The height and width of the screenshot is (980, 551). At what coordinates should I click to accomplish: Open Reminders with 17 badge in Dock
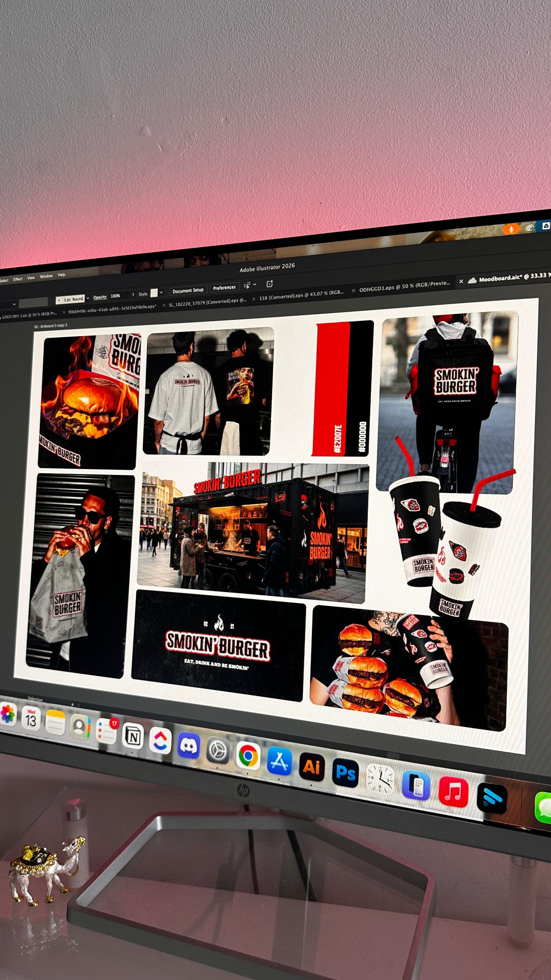107,730
